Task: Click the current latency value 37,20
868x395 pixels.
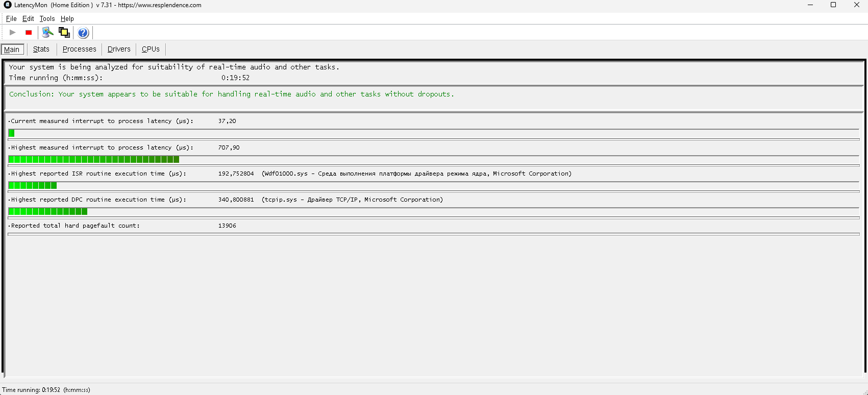Action: 227,121
